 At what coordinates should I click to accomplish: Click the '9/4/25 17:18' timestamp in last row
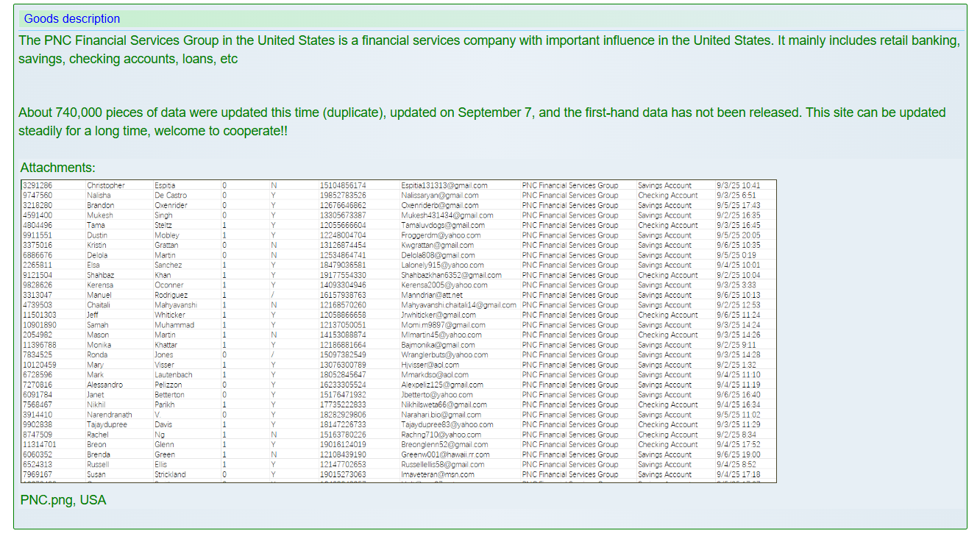coord(738,475)
